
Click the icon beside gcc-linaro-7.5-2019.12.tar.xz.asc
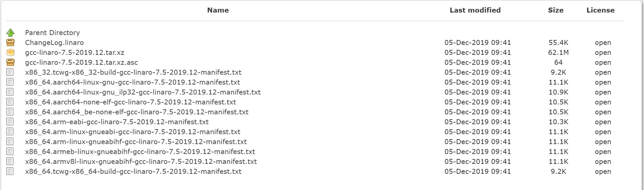[11, 62]
